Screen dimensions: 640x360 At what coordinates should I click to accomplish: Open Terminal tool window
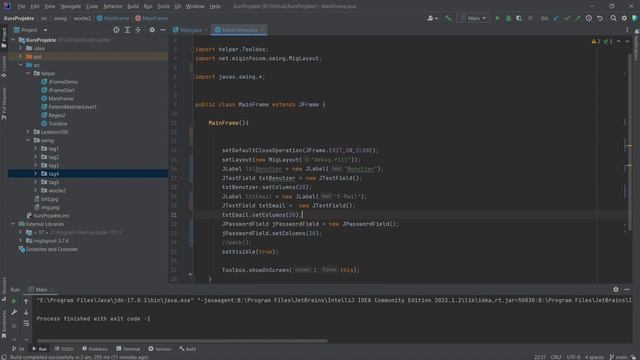click(x=128, y=349)
